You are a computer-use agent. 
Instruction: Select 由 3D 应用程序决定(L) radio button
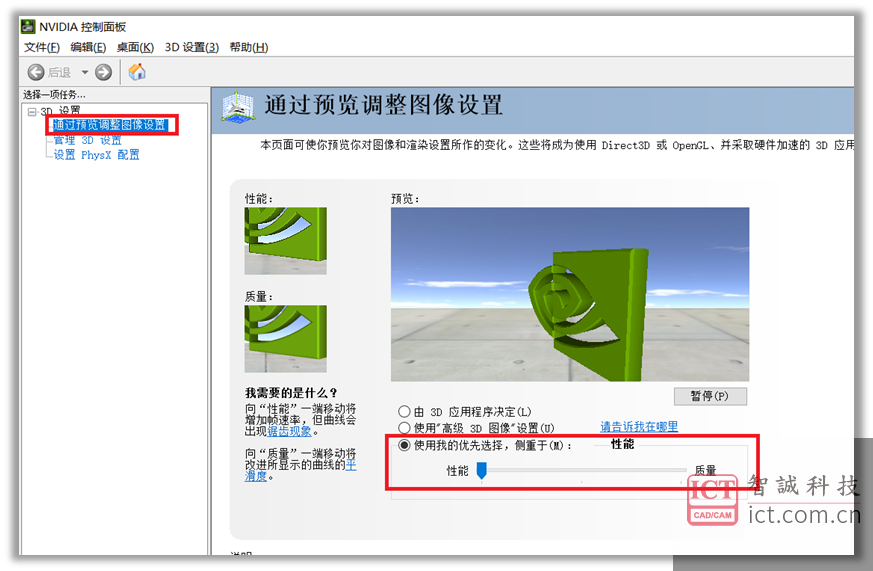click(x=404, y=412)
